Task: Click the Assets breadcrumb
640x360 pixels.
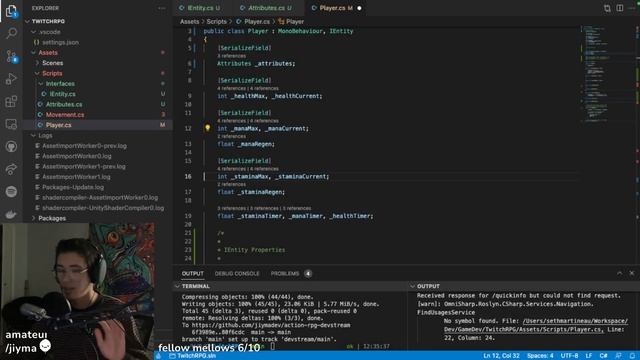Action: click(189, 22)
